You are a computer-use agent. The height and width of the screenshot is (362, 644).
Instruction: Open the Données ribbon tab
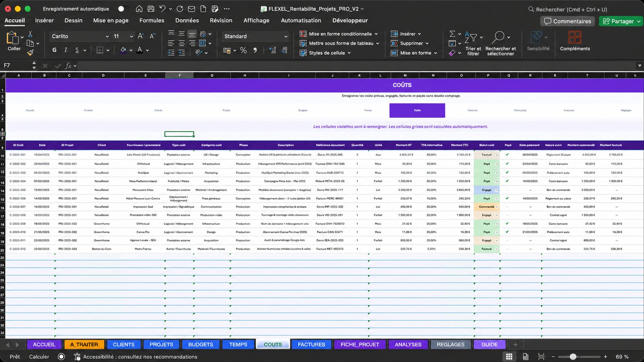pyautogui.click(x=187, y=21)
